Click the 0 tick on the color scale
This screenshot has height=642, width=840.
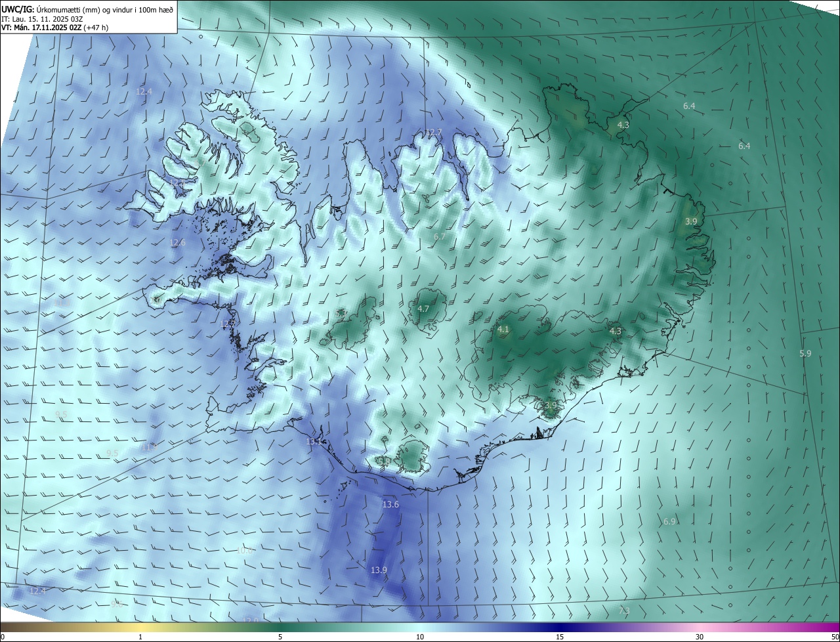(3, 637)
